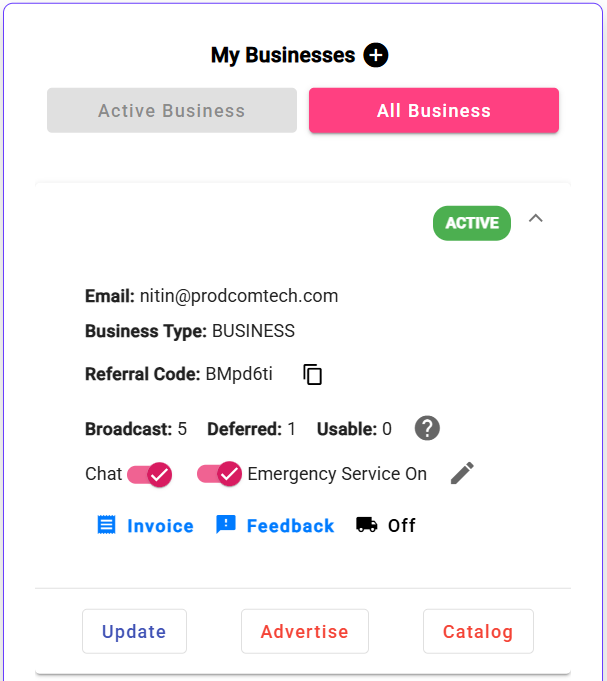This screenshot has width=607, height=681.
Task: Collapse the business card with chevron
Action: (x=536, y=218)
